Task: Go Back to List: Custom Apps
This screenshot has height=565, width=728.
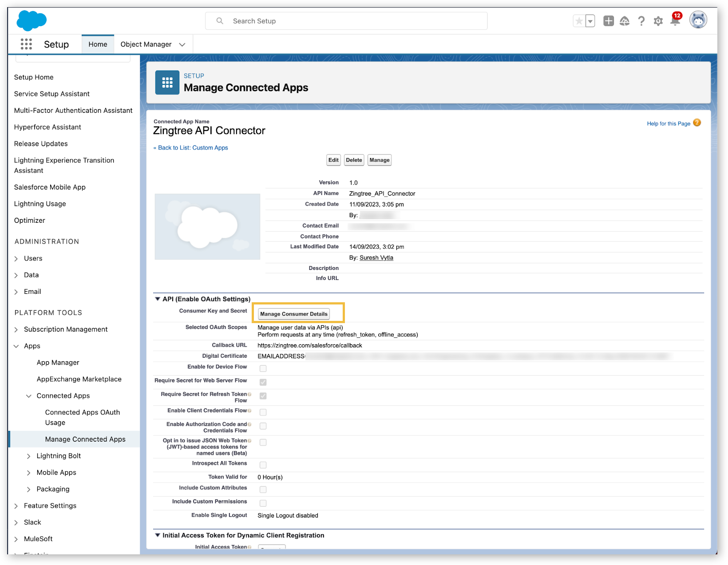Action: pyautogui.click(x=191, y=148)
